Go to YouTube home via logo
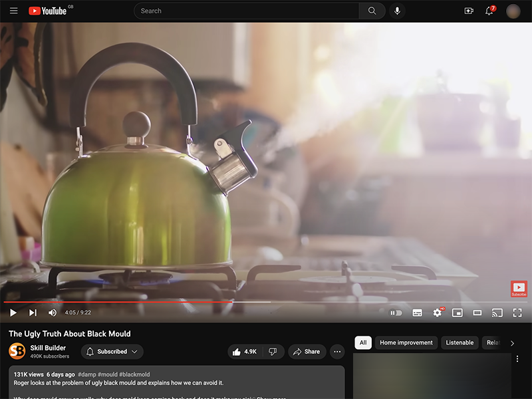 pos(47,11)
